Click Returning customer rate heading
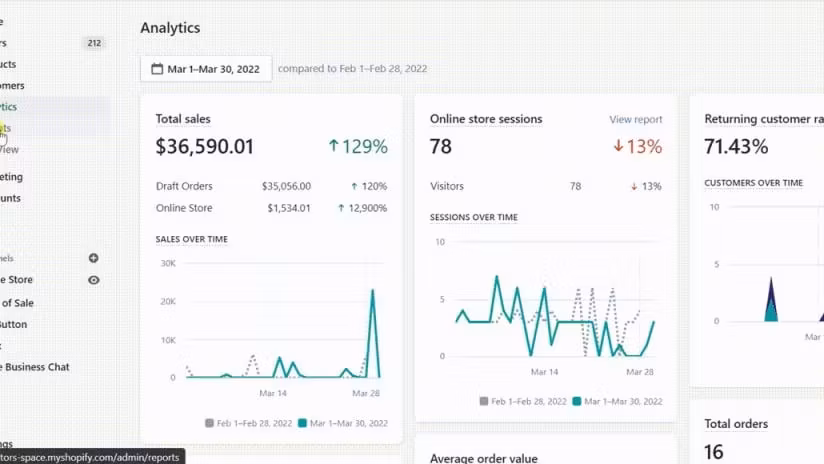824x464 pixels. 764,119
